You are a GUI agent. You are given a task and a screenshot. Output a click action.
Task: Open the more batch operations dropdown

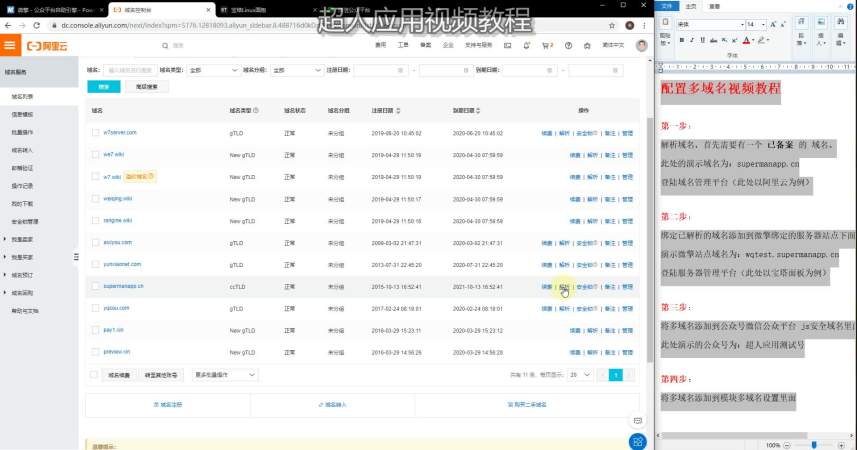click(225, 375)
